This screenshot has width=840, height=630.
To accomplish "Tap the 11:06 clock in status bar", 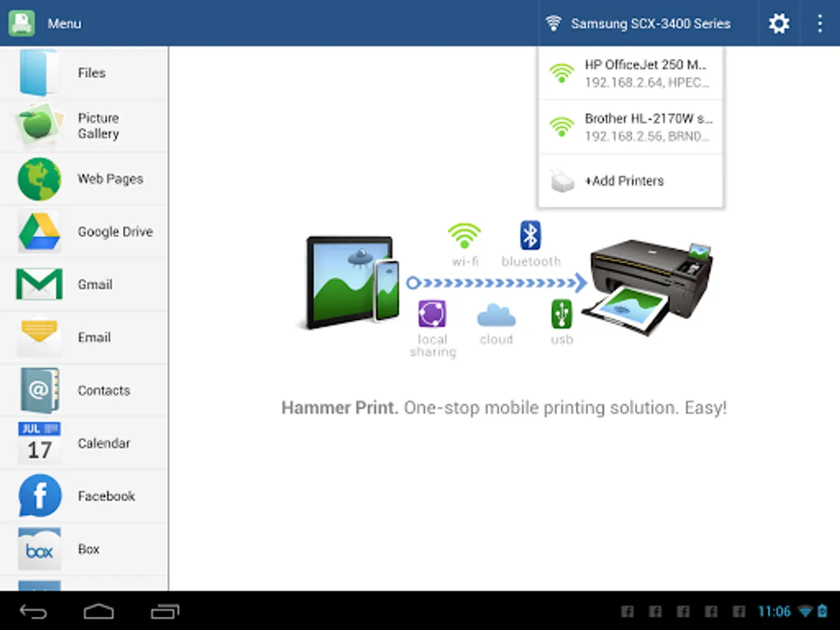I will [x=774, y=612].
